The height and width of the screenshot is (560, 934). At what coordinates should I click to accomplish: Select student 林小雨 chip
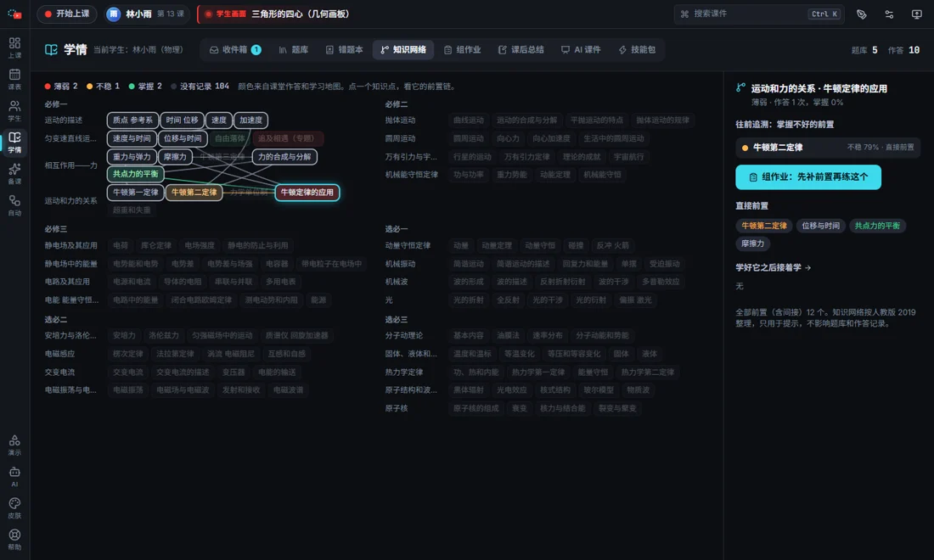(x=147, y=14)
